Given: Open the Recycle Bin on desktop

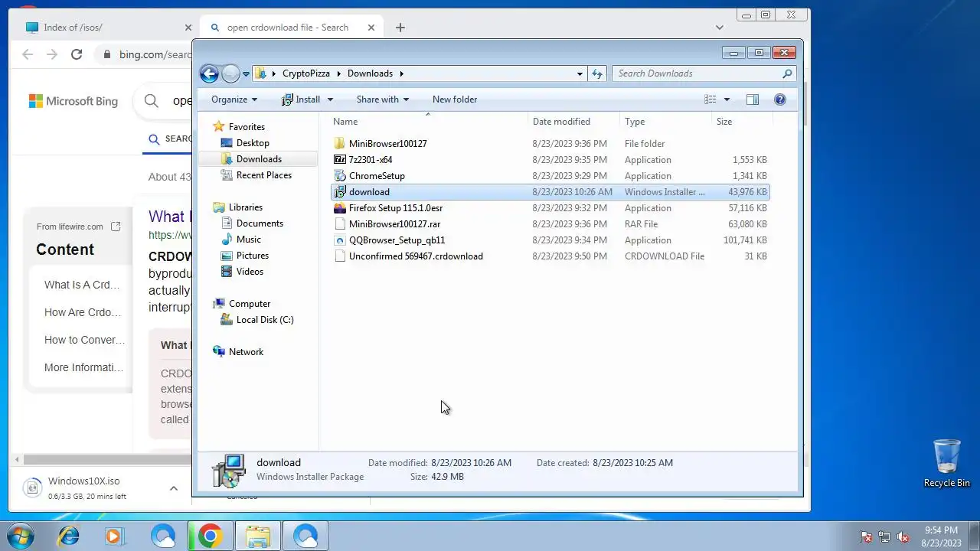Looking at the screenshot, I should (x=947, y=463).
